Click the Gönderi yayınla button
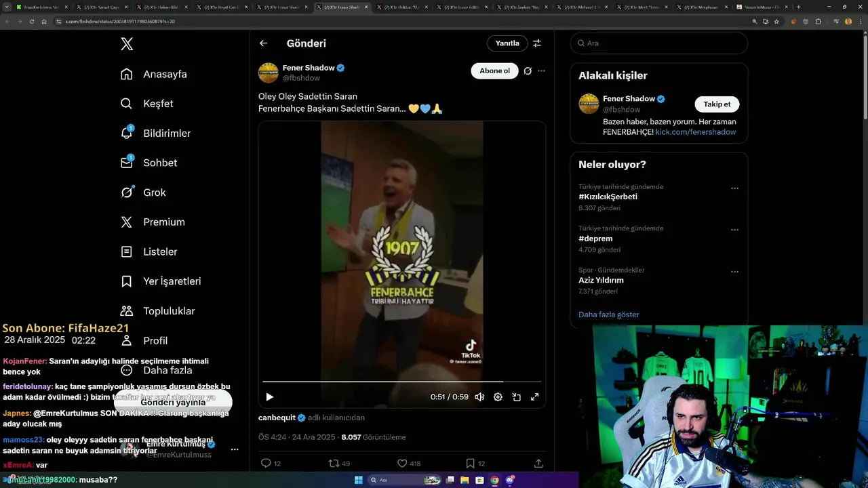The image size is (868, 488). coord(173,402)
